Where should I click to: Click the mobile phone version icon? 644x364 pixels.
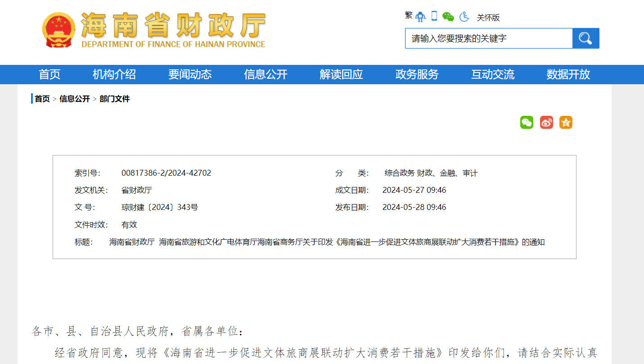point(434,16)
